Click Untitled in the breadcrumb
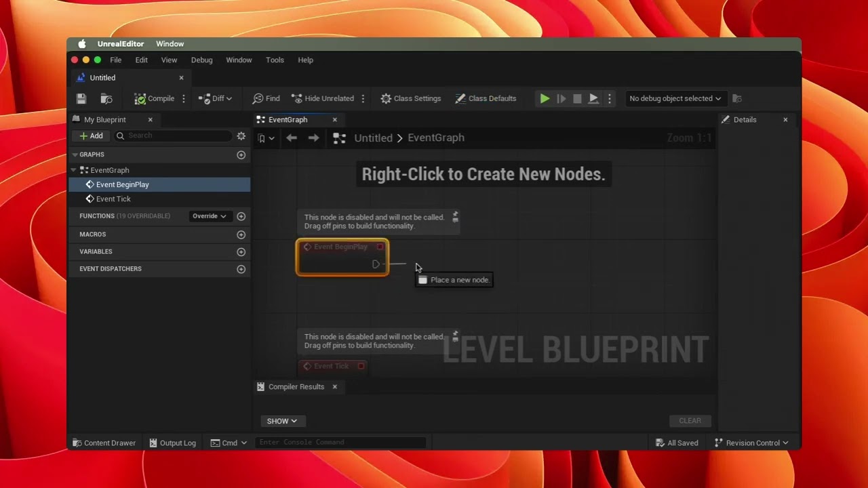Viewport: 868px width, 488px height. (373, 138)
